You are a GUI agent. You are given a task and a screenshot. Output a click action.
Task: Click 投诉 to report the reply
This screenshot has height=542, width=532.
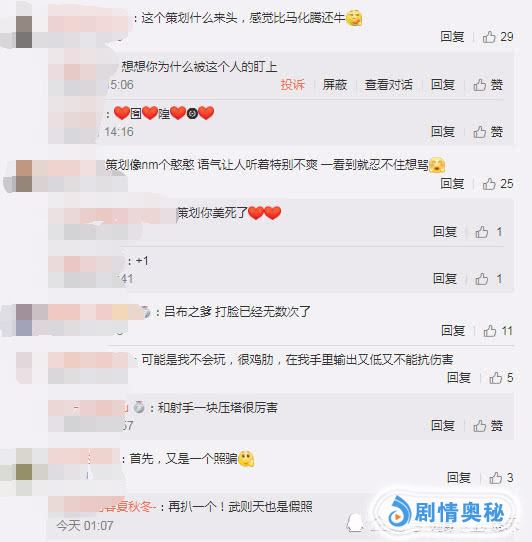(292, 85)
